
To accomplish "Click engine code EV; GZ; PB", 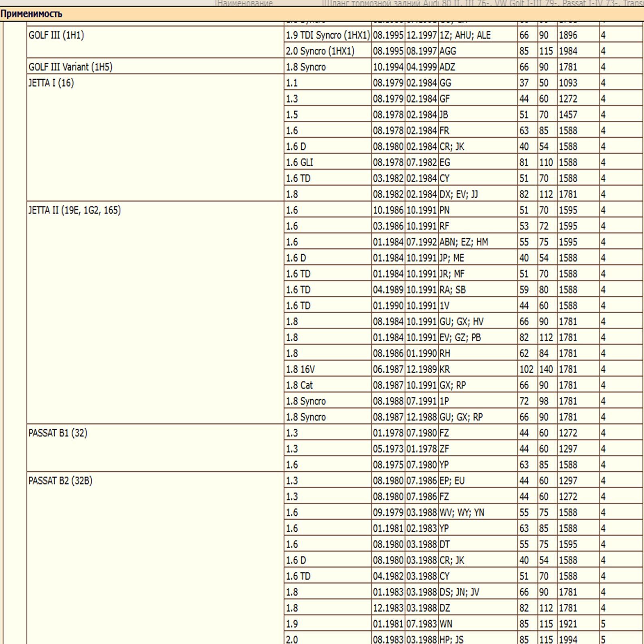I will pyautogui.click(x=478, y=337).
